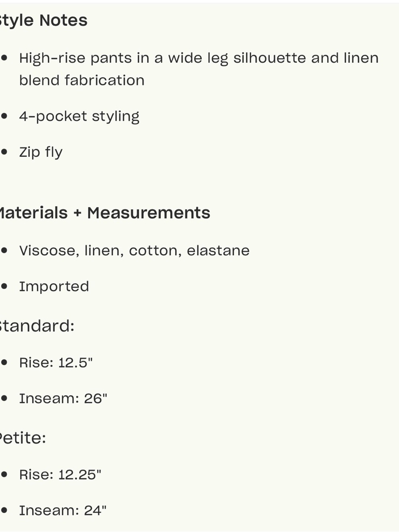Click the 'blend fabrication' text line
399x532 pixels.
[82, 80]
